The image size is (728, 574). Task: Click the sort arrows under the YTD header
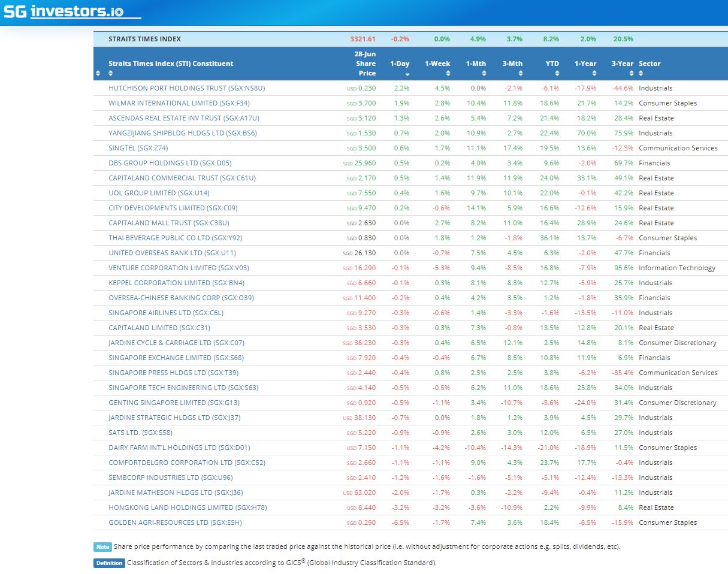(x=557, y=74)
